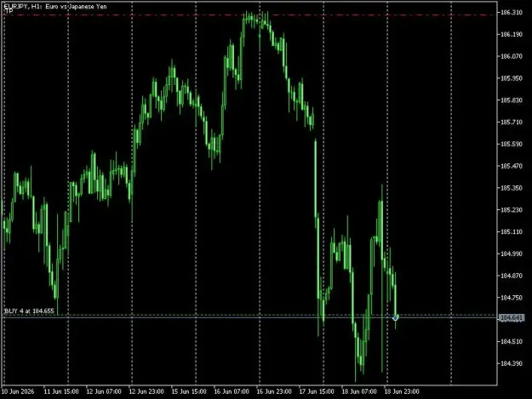Screen dimensions: 532x399
Task: Click the '18 Jun 07:00' time axis label
Action: click(359, 391)
